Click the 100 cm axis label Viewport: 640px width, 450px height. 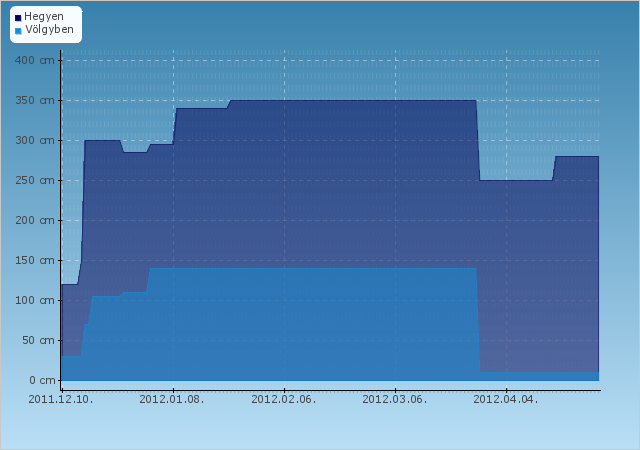(34, 301)
